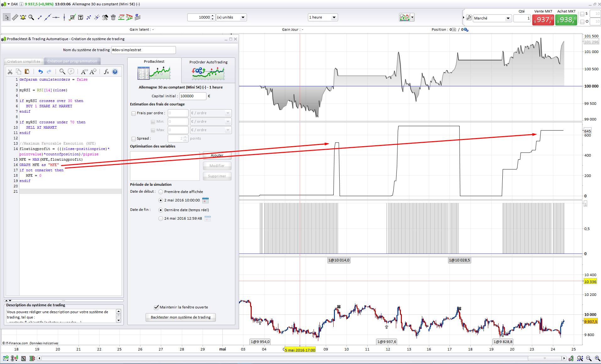Click the bottom chart horizontal scrollbar track

302,358
